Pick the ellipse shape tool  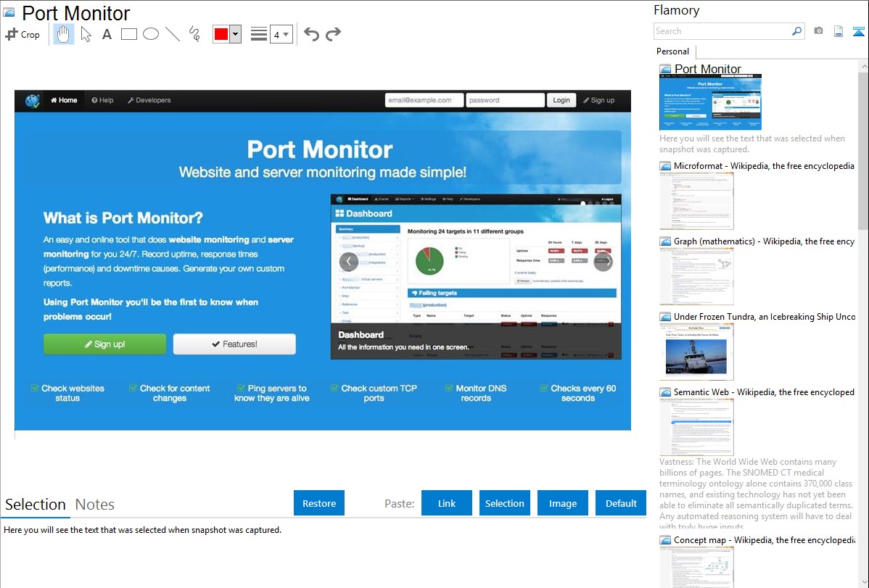pyautogui.click(x=151, y=34)
